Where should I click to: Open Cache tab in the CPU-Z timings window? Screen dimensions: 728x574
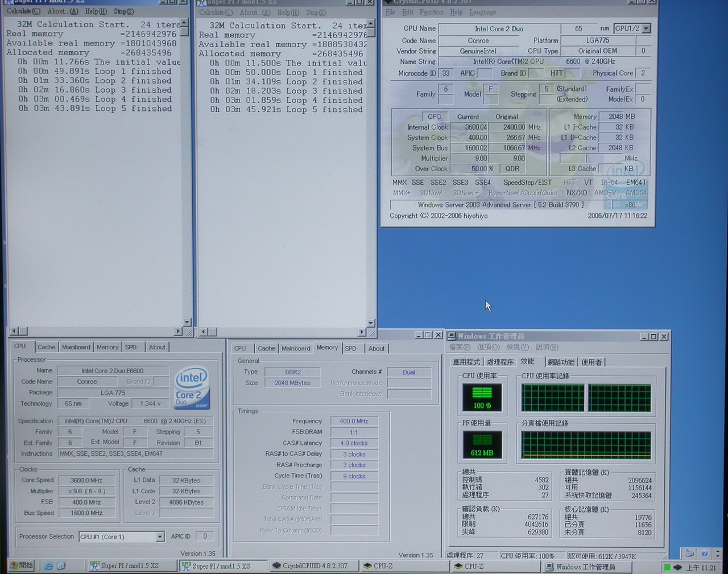coord(266,348)
